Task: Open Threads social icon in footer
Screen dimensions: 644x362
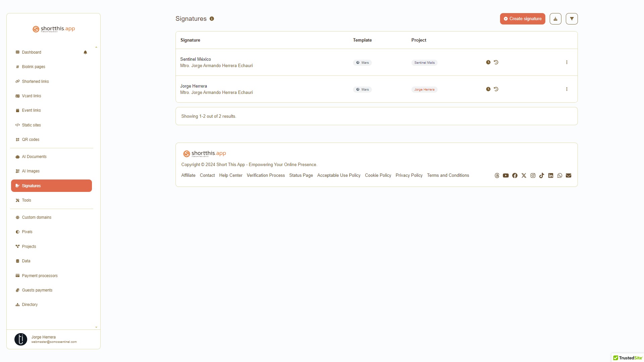Action: (497, 175)
